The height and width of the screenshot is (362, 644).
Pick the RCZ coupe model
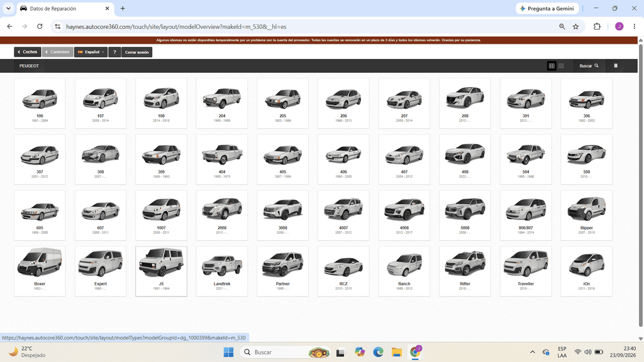pyautogui.click(x=343, y=271)
